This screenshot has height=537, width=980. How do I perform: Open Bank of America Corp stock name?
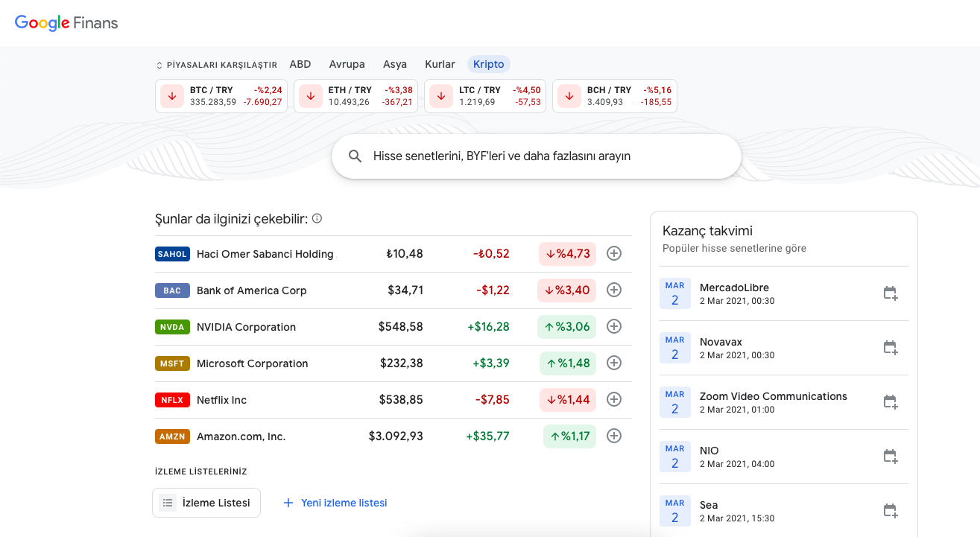coord(252,290)
